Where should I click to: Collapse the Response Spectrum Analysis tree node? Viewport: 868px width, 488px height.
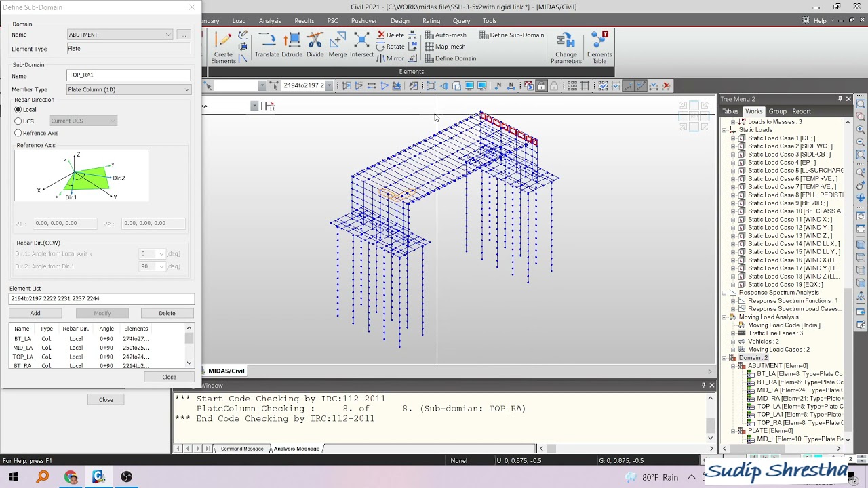[724, 293]
